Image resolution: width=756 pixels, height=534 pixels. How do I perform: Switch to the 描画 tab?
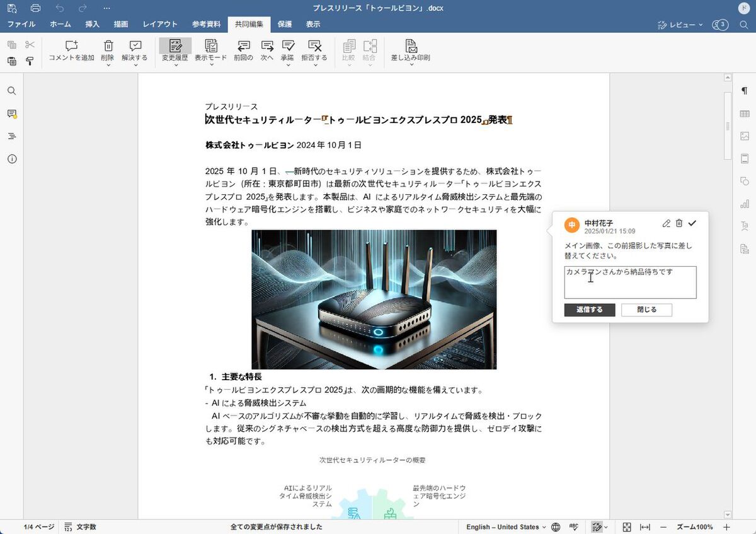tap(121, 25)
